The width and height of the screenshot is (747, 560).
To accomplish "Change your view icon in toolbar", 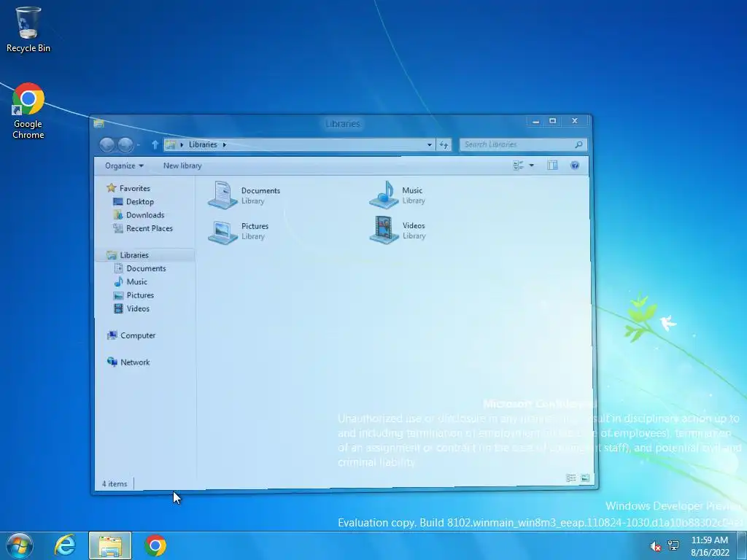I will pos(518,166).
